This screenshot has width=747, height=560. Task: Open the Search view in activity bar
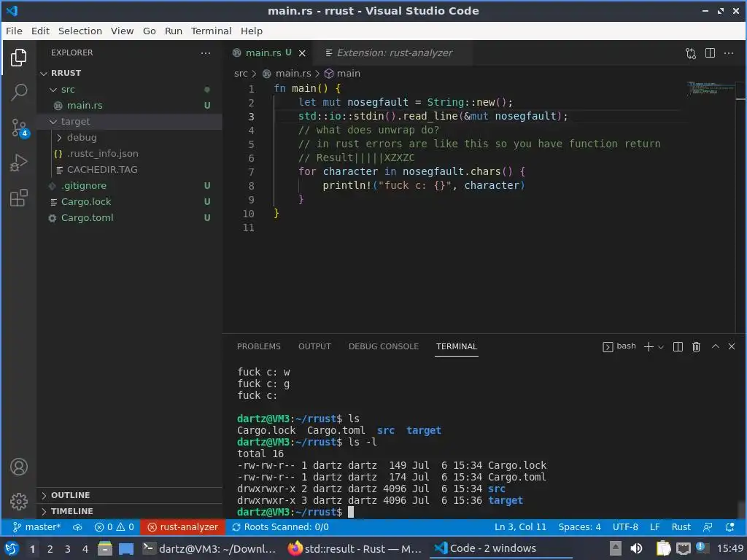(x=18, y=93)
